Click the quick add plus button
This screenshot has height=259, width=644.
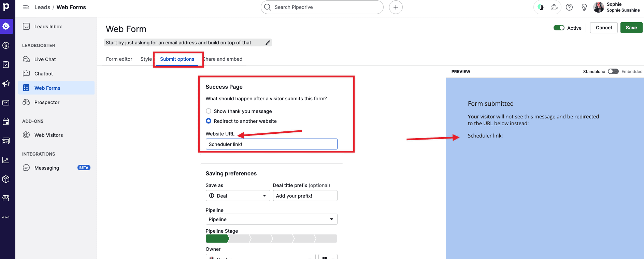(396, 7)
